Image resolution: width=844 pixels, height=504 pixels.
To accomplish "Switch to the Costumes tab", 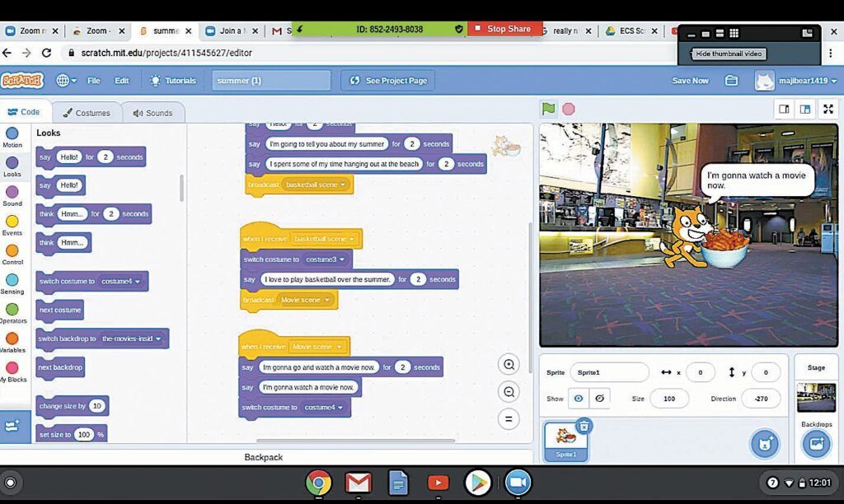I will [86, 113].
